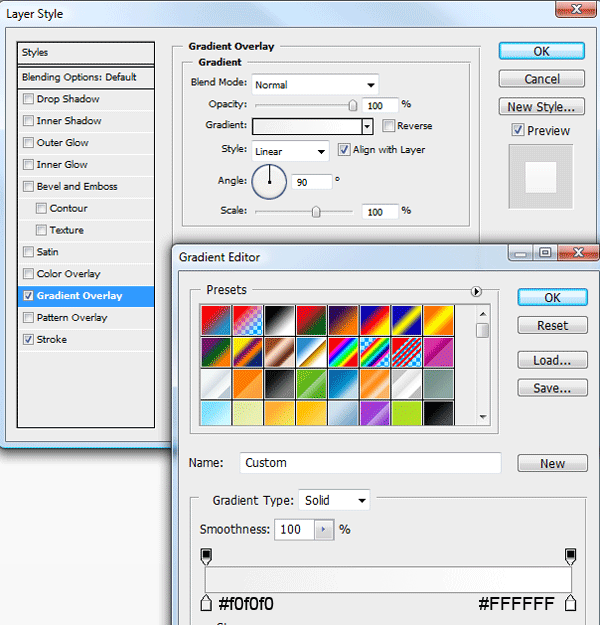
Task: Choose the red transparent stripes preset
Action: click(407, 352)
